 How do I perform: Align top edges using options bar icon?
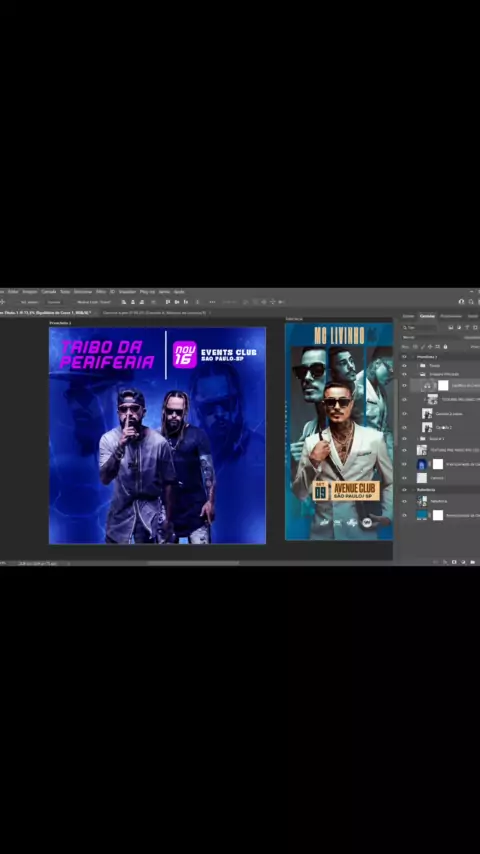click(168, 302)
